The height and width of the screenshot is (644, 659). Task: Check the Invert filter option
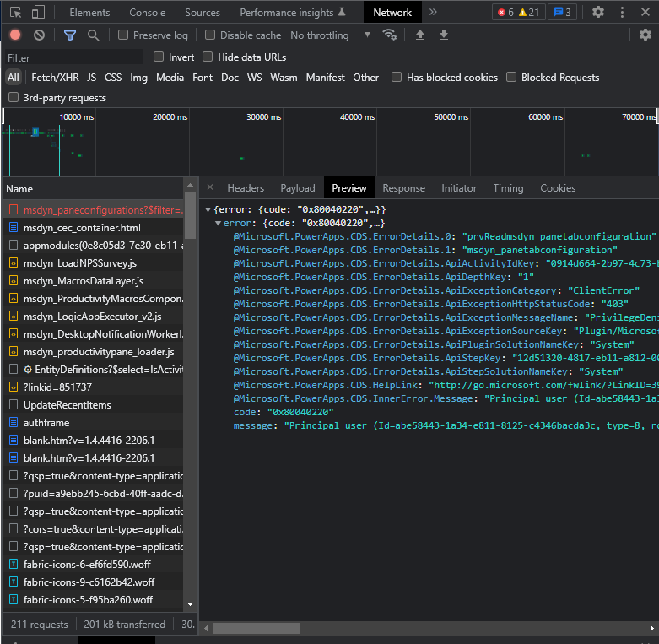[159, 57]
